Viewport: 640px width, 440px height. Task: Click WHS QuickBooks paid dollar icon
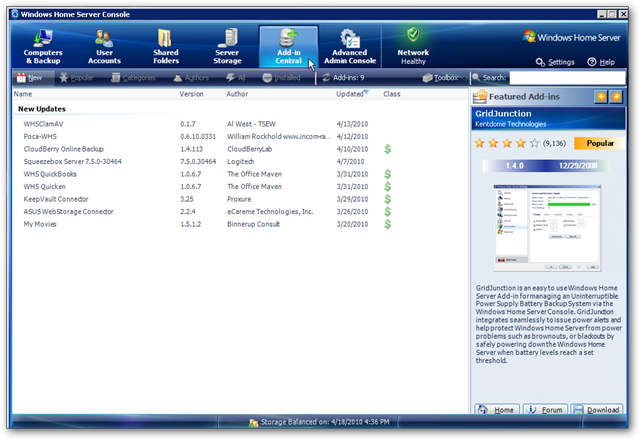click(x=387, y=174)
